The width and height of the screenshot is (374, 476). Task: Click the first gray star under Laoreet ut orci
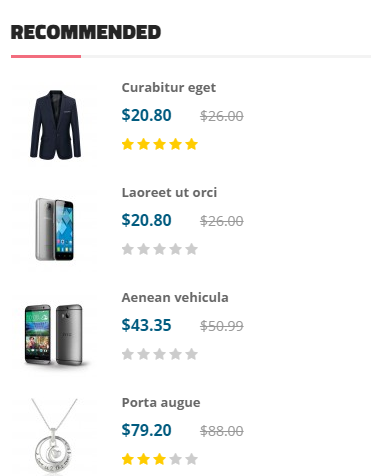click(x=128, y=249)
